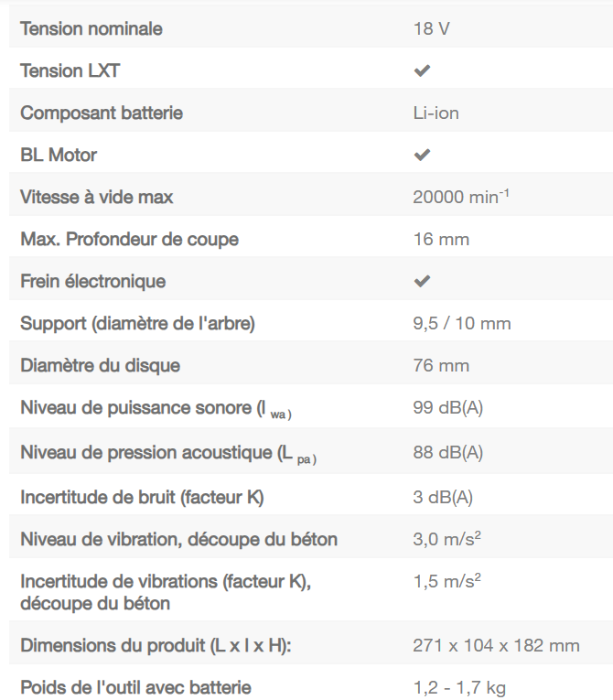Viewport: 613px width, 700px height.
Task: Click the Tension LXT checkmark icon
Action: [422, 70]
